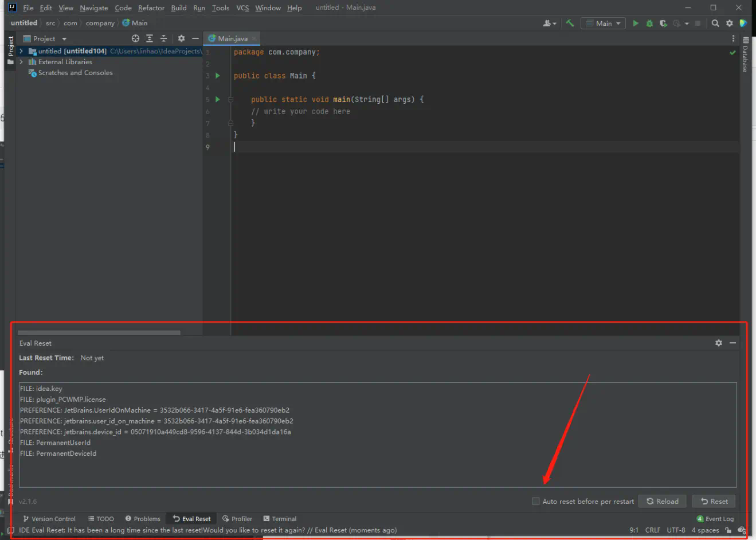
Task: Open CRLF line separator selector
Action: point(653,530)
